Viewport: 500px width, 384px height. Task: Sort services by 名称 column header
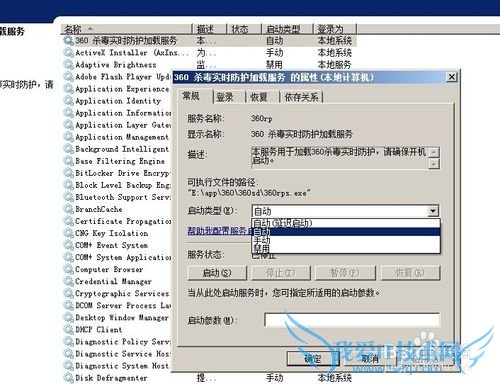[x=126, y=29]
